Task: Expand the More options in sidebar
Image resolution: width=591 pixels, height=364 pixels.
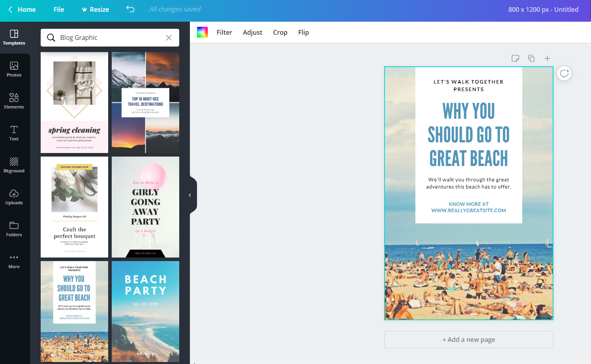Action: click(x=14, y=261)
